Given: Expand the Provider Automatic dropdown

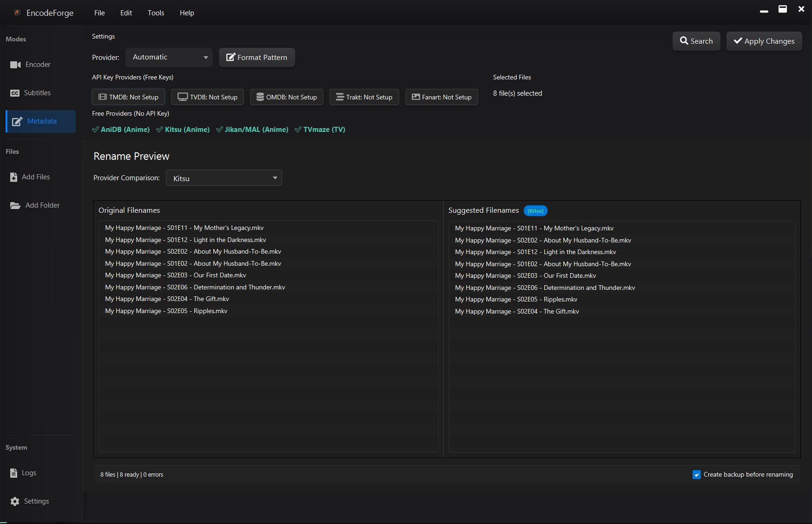Looking at the screenshot, I should point(169,57).
